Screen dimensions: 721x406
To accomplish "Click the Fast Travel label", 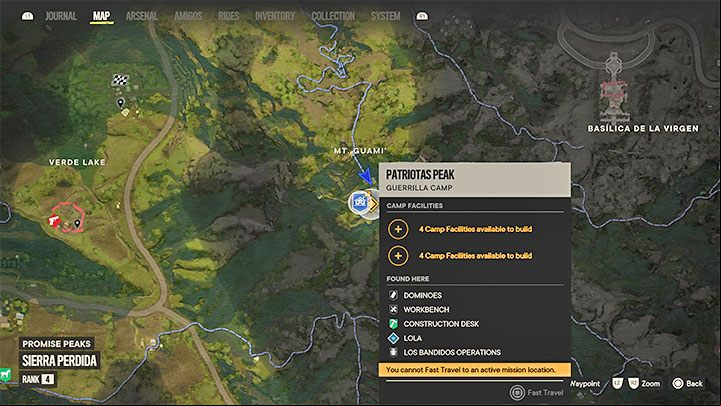I will [x=545, y=393].
